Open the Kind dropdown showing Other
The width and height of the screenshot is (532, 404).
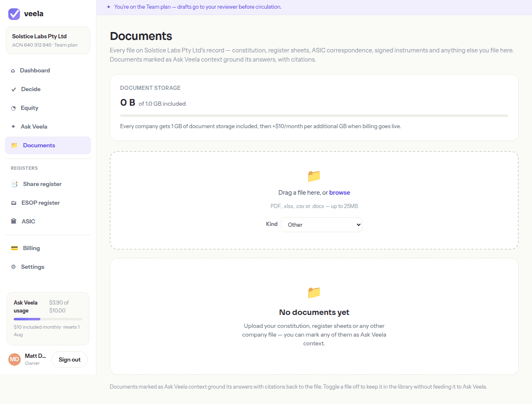[322, 225]
